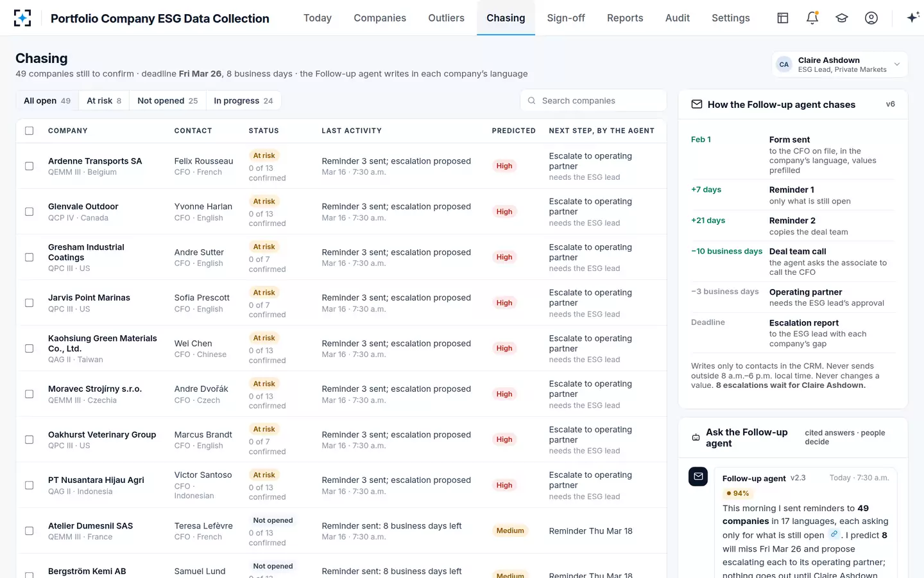Tick the checkbox for Jarvis Point Marinas

tap(29, 302)
